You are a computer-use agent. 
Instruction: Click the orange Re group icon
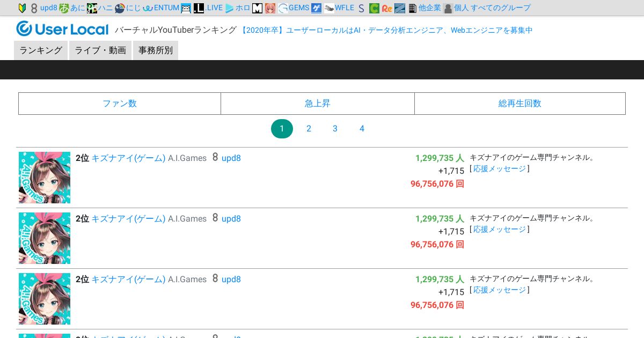click(387, 8)
